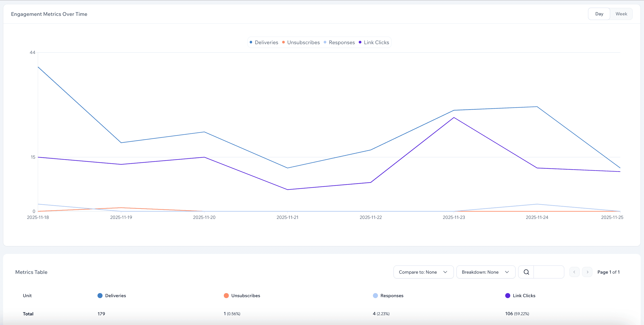This screenshot has height=325, width=644.
Task: Click the Link Clicks legend bullet color swatch
Action: (360, 42)
